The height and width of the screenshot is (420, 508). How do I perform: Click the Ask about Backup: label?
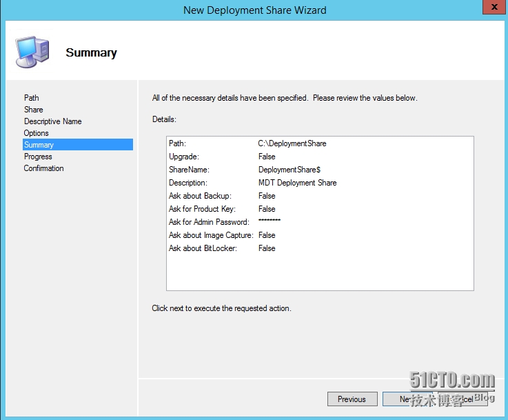[200, 196]
